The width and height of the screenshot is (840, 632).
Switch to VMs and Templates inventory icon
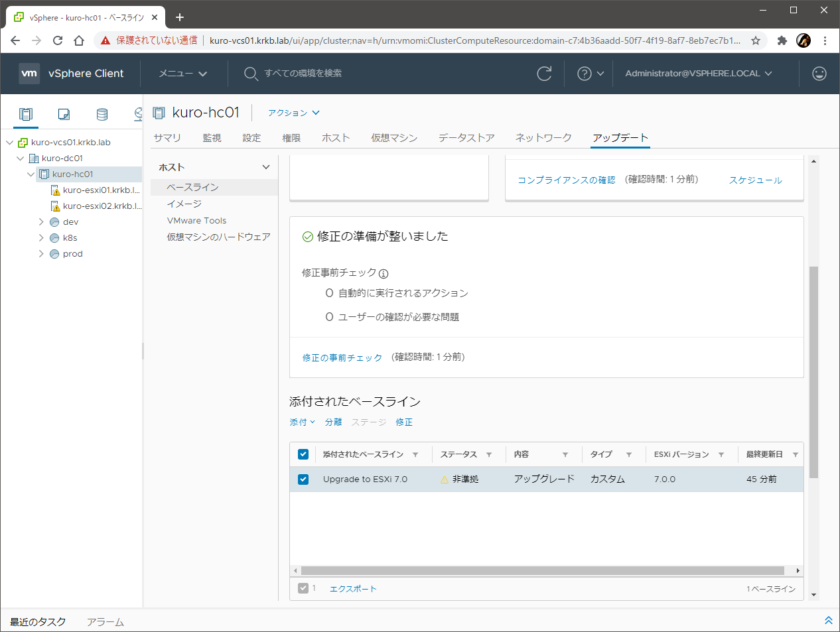(64, 114)
